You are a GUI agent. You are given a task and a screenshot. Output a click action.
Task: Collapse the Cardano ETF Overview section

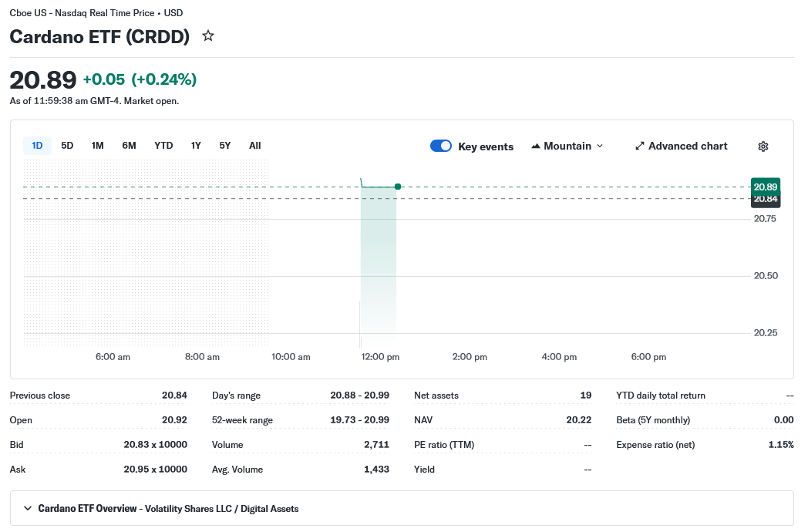pos(27,508)
